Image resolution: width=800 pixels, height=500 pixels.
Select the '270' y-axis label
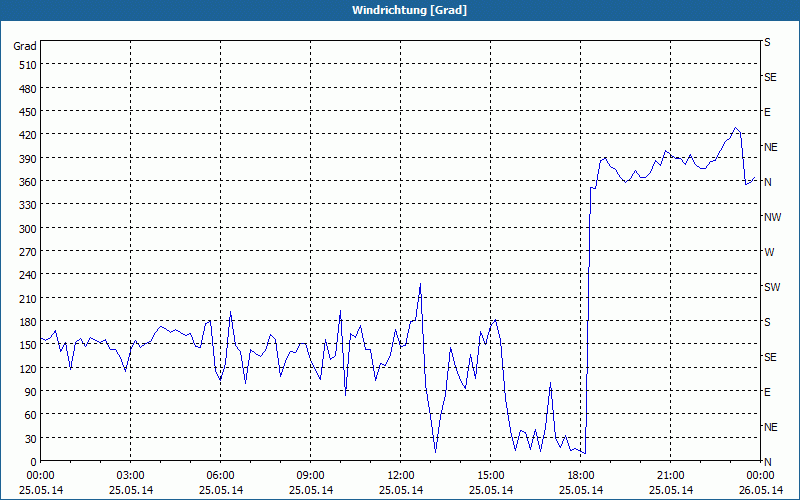tap(28, 252)
